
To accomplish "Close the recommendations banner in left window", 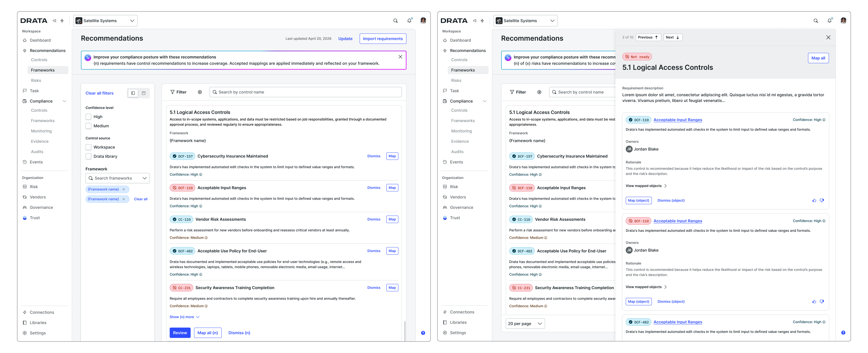I will click(x=400, y=57).
